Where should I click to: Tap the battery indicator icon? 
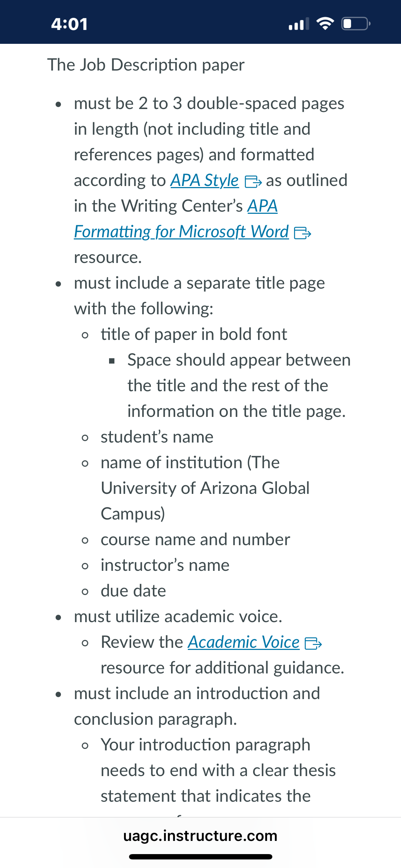coord(356,24)
